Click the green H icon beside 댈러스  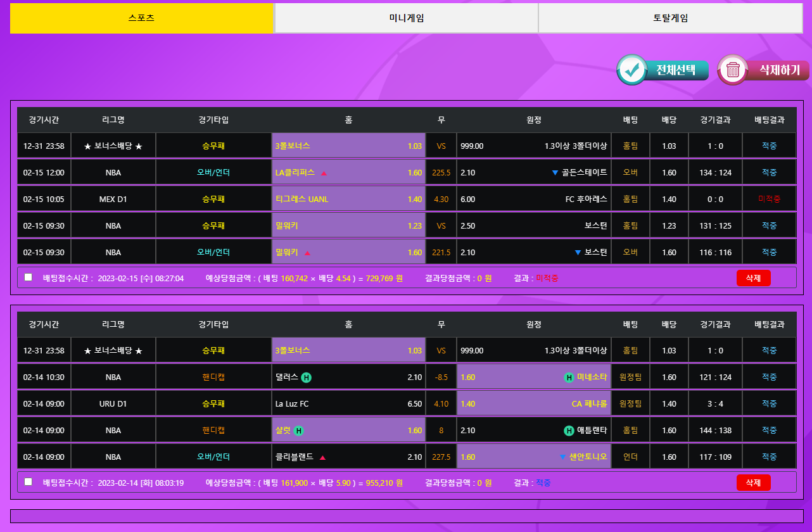[x=307, y=377]
